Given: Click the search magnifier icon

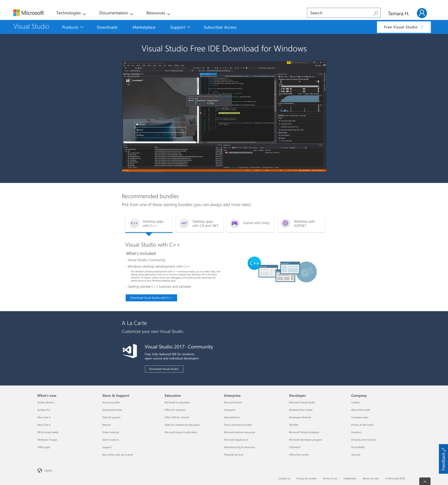Looking at the screenshot, I should (376, 13).
